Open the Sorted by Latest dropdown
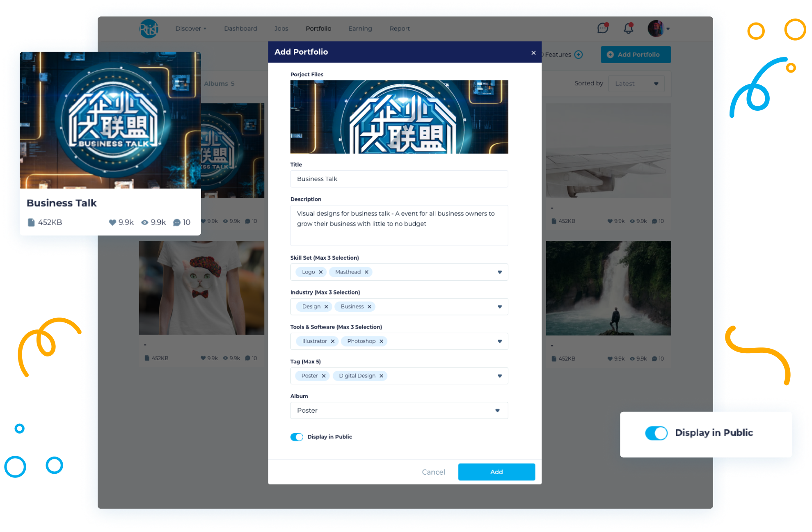Screen dimensions: 812x532 point(636,84)
